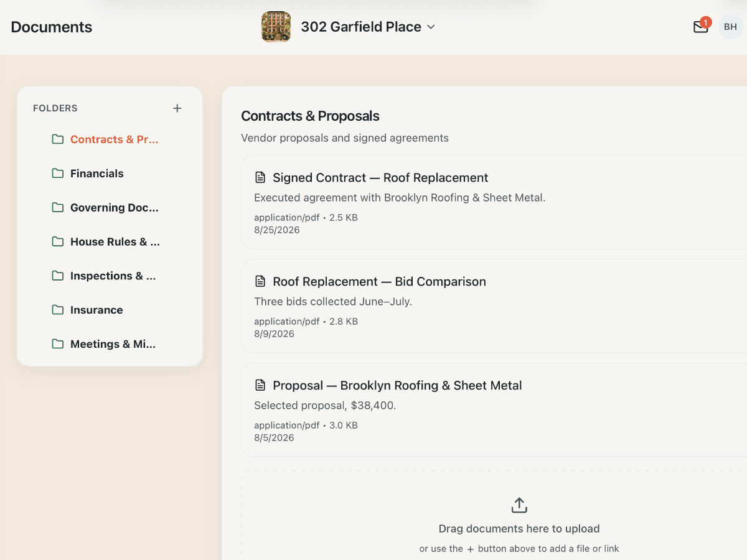Viewport: 747px width, 560px height.
Task: Click the Inspections folder icon
Action: [58, 276]
